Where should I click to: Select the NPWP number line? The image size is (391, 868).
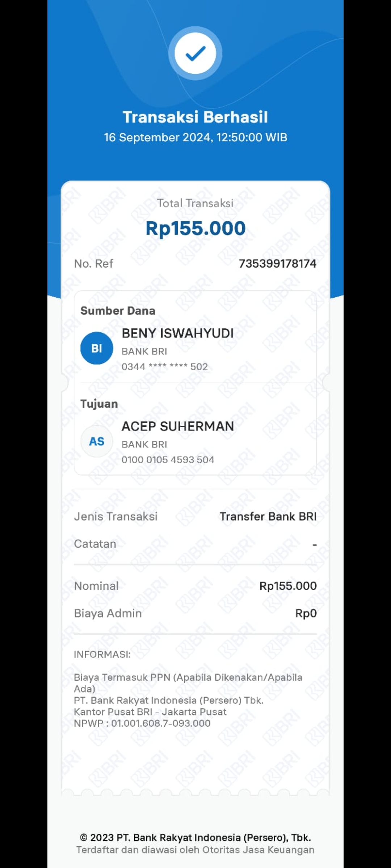point(142,723)
